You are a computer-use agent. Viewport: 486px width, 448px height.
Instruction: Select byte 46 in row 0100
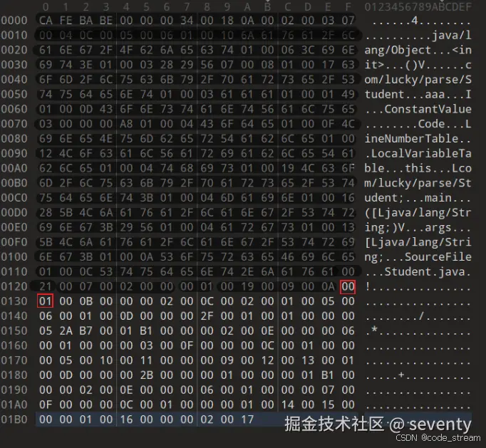click(x=287, y=257)
